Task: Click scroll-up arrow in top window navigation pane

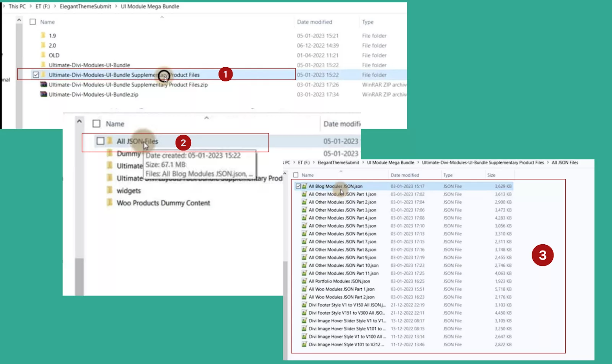Action: point(19,19)
